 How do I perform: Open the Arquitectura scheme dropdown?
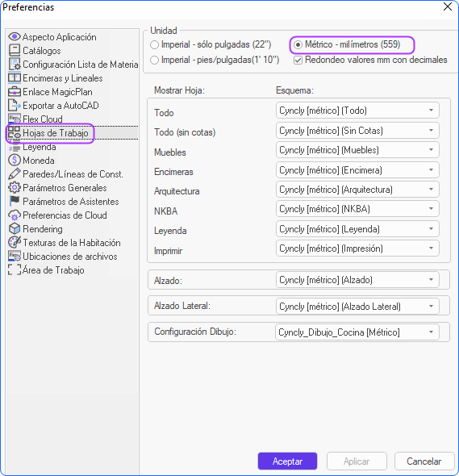tap(357, 190)
